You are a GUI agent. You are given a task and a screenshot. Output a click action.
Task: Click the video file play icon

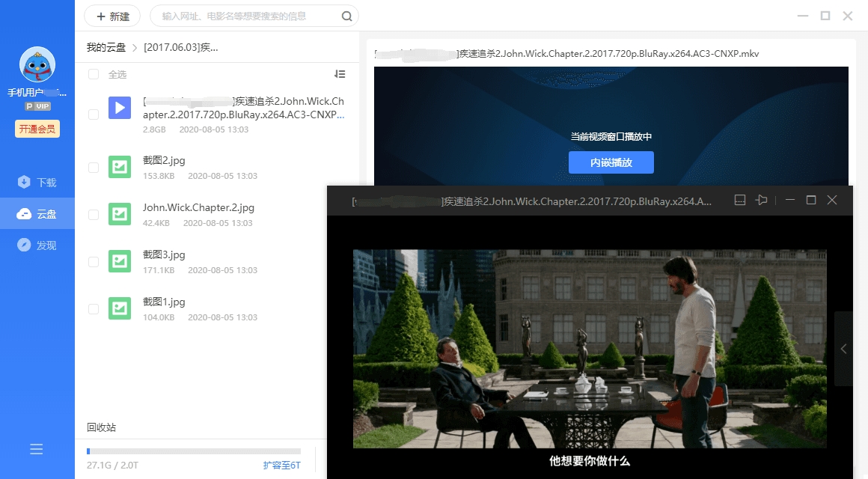[x=120, y=108]
